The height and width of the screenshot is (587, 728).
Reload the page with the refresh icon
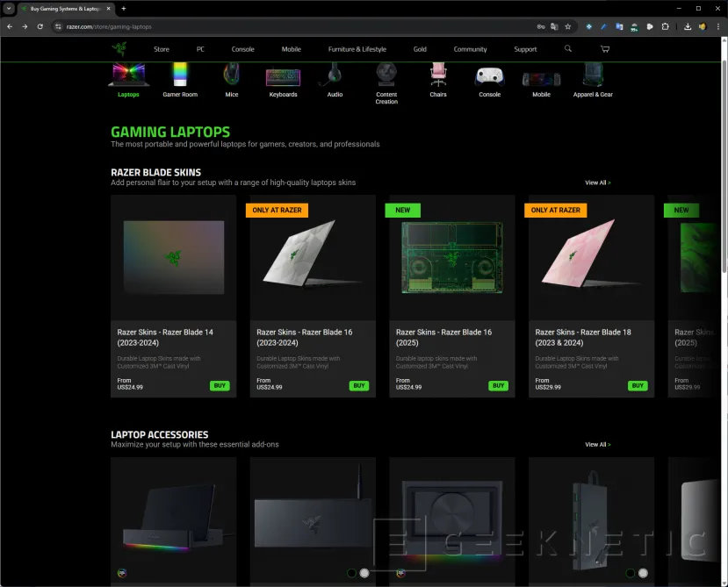40,27
